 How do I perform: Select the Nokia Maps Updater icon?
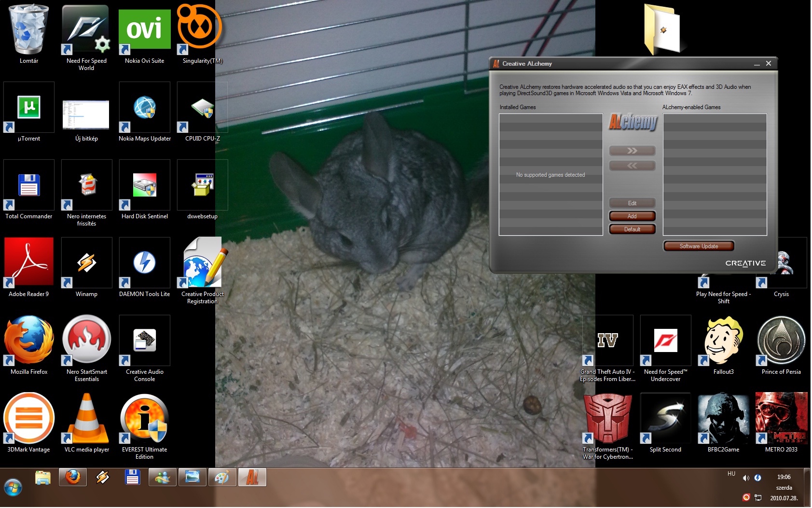pyautogui.click(x=144, y=112)
